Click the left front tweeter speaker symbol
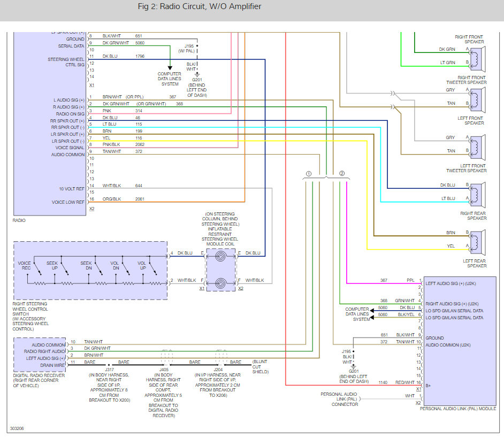The height and width of the screenshot is (438, 504). (477, 147)
